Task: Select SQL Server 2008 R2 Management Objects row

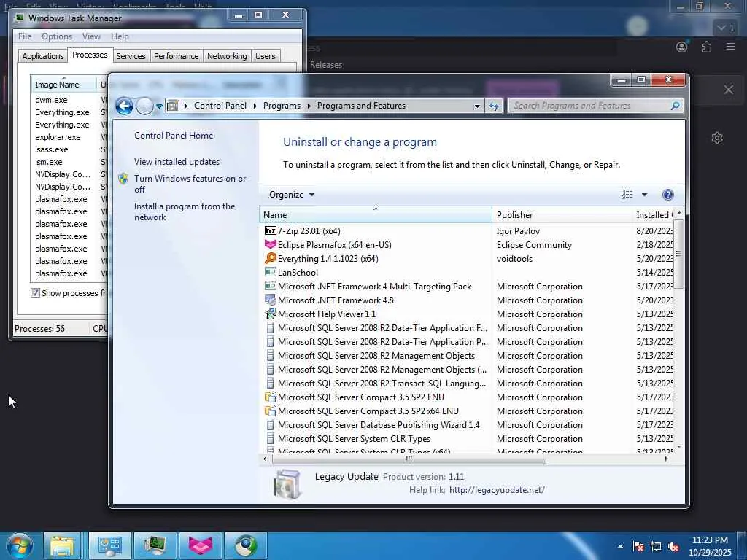Action: coord(467,356)
